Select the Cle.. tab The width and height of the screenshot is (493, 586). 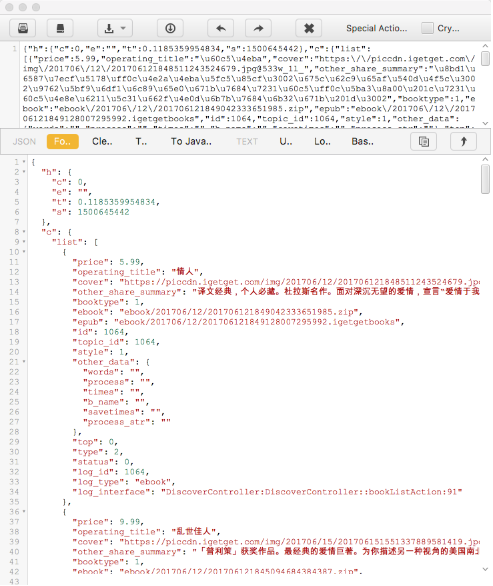tap(102, 142)
